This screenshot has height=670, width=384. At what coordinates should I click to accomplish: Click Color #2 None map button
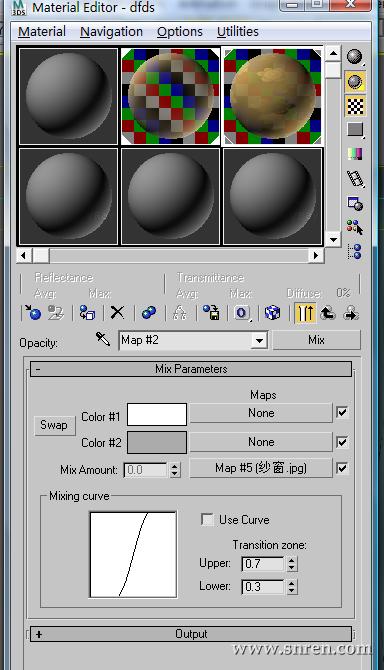tap(261, 442)
